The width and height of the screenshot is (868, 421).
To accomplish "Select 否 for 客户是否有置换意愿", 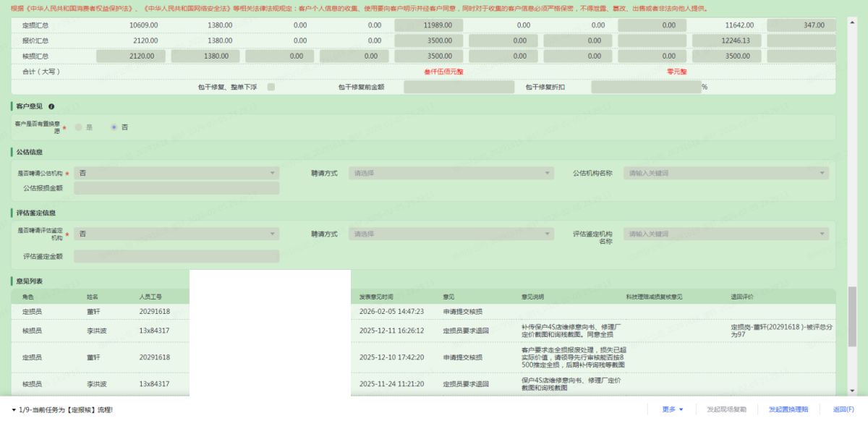I will pyautogui.click(x=114, y=127).
